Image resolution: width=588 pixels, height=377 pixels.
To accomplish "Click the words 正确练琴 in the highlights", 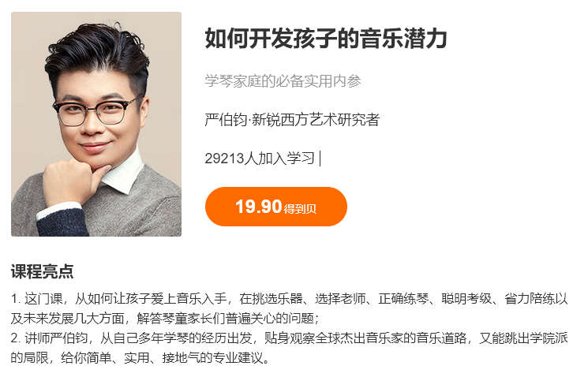I will pos(403,299).
